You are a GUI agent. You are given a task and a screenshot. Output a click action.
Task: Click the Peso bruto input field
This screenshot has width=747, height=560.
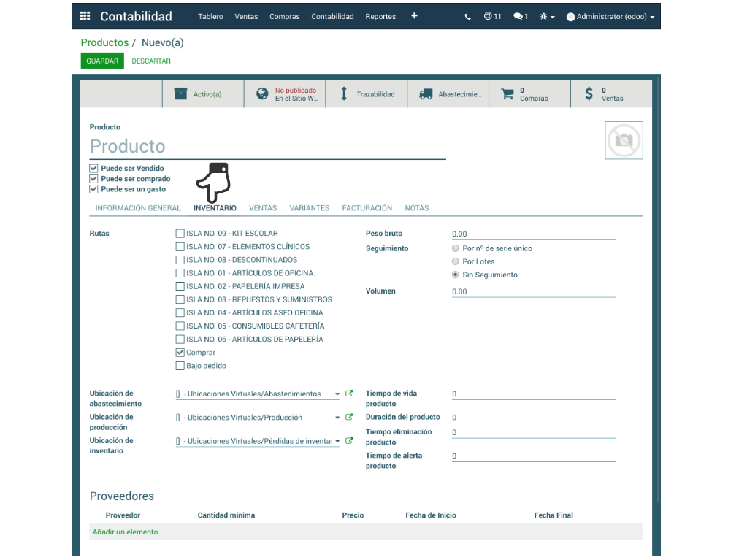pos(533,234)
